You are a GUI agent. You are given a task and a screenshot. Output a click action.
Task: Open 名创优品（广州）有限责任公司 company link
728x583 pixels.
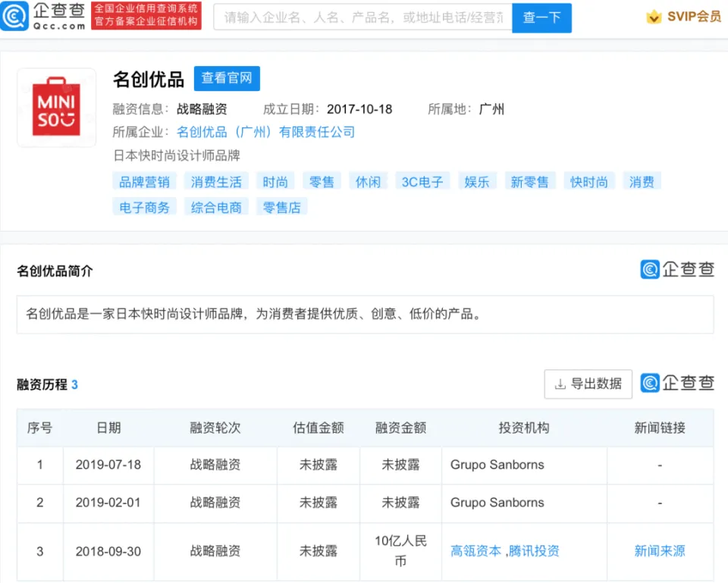point(265,132)
